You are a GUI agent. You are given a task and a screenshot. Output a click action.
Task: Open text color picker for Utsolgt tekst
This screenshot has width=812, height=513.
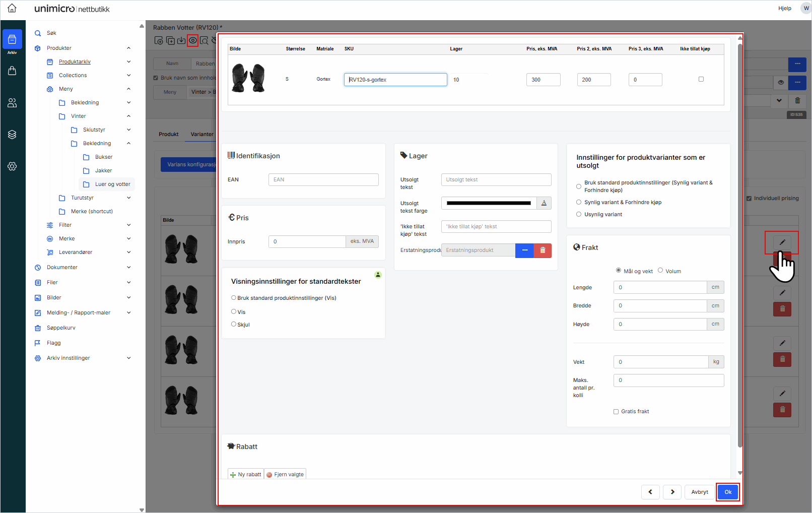pyautogui.click(x=544, y=203)
